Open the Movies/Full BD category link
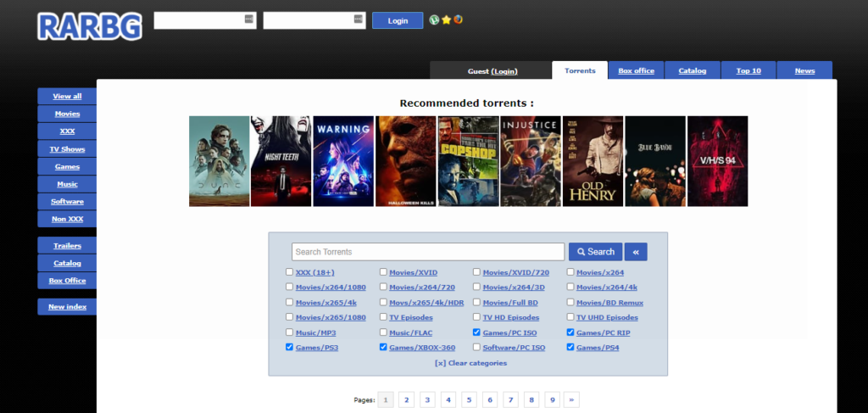 tap(510, 303)
